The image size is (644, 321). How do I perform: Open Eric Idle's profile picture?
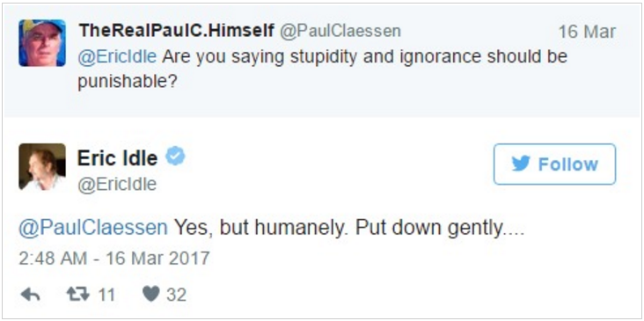(42, 167)
